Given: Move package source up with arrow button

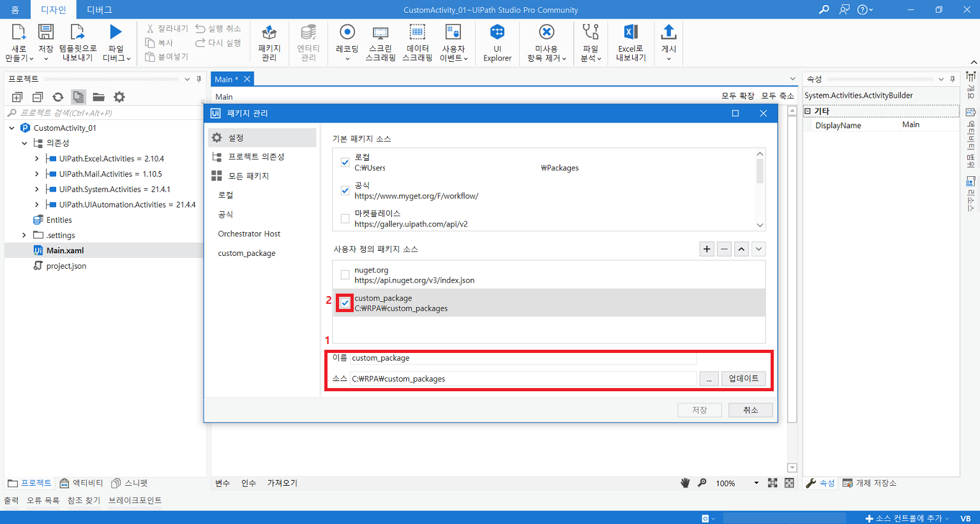Looking at the screenshot, I should click(741, 250).
